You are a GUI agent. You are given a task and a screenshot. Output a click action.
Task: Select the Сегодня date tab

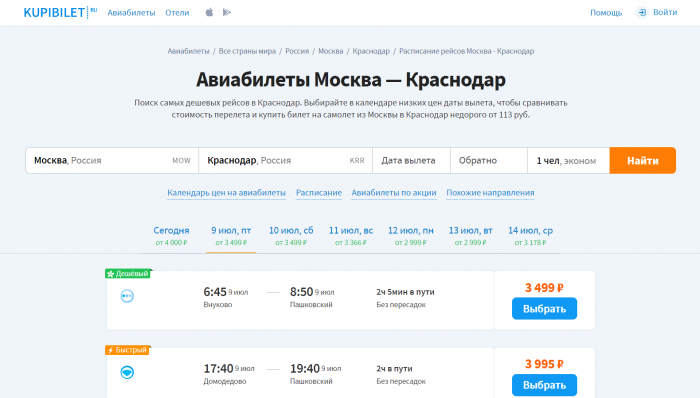171,236
